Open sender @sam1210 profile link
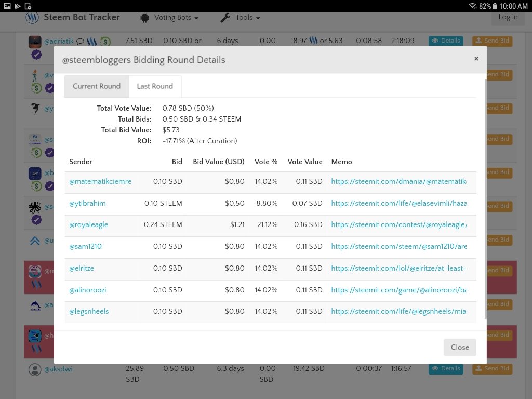 [86, 246]
